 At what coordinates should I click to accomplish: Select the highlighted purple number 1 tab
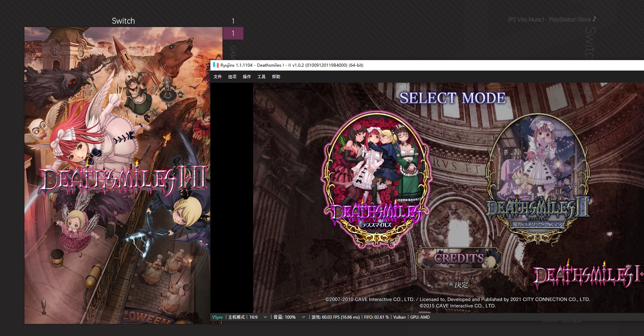pos(233,33)
